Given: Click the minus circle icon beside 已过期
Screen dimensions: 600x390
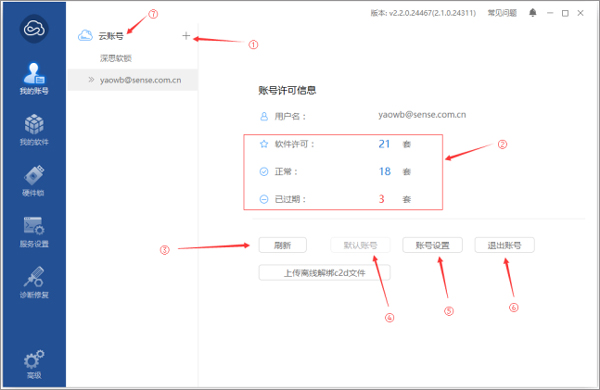Looking at the screenshot, I should pyautogui.click(x=264, y=199).
